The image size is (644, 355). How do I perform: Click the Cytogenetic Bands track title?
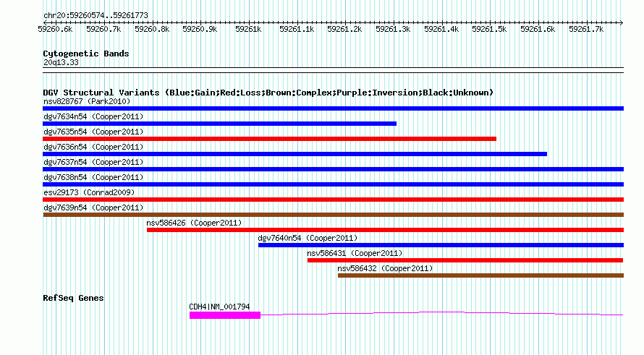point(86,54)
